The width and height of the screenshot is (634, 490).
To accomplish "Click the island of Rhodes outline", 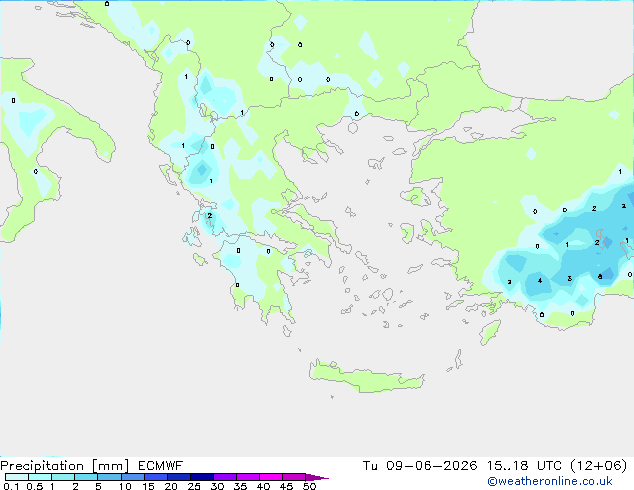I will [490, 332].
